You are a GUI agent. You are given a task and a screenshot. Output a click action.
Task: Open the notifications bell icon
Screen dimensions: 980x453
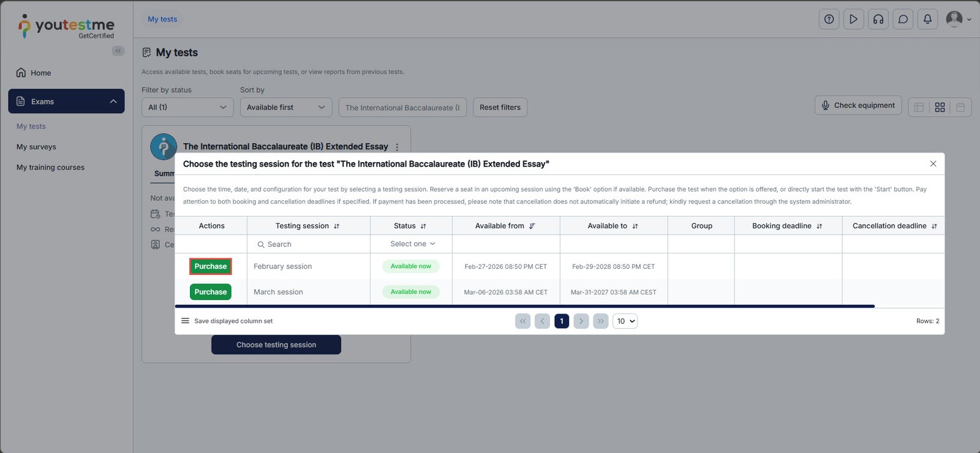[x=927, y=19]
